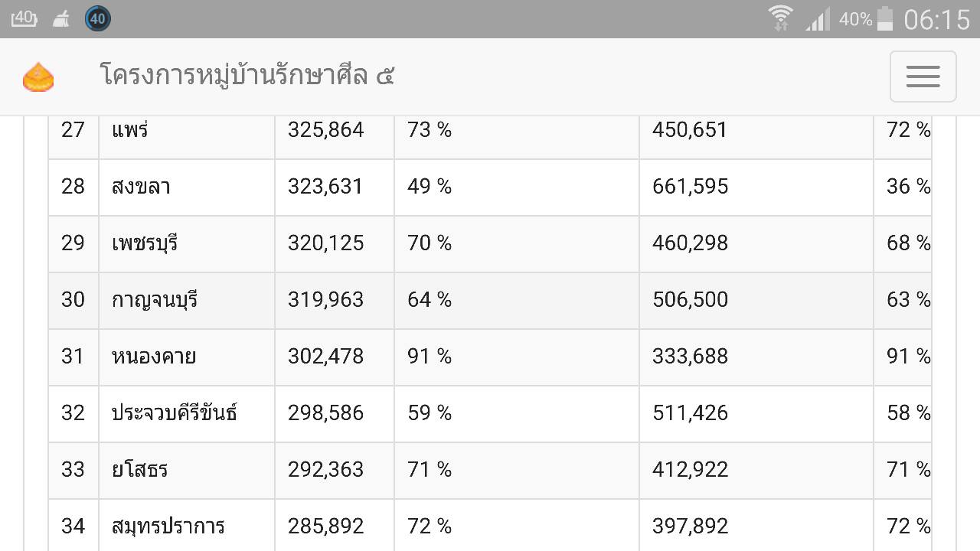Tap the Wi-Fi status icon

coord(781,18)
